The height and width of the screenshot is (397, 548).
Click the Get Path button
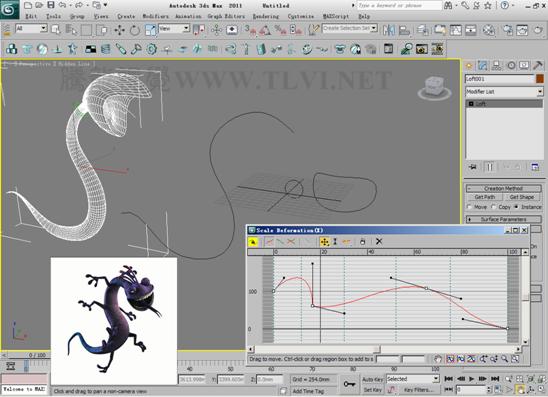click(x=485, y=197)
